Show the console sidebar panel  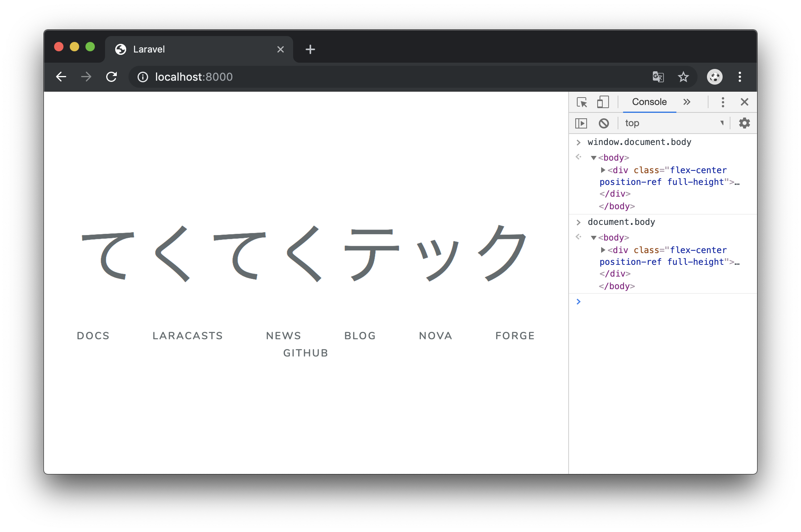pos(581,123)
